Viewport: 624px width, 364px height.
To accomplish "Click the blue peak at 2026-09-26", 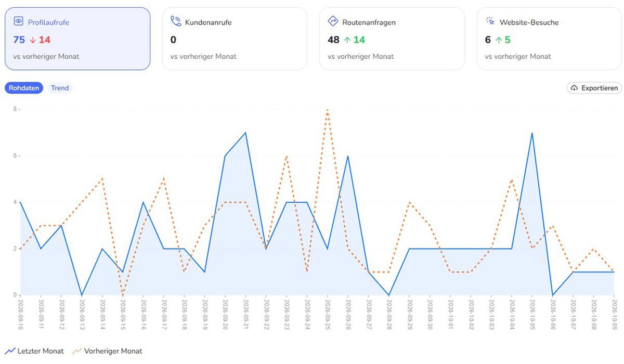I will click(348, 156).
